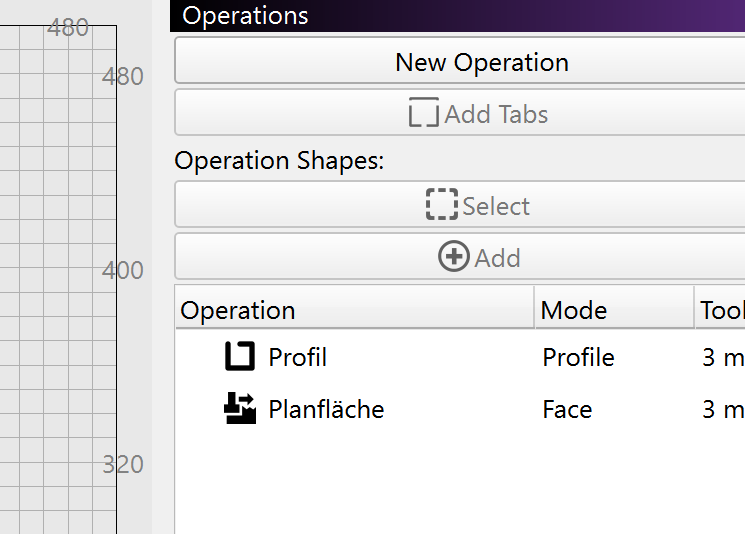
Task: Click the 320 mark on the vertical ruler
Action: click(x=123, y=464)
